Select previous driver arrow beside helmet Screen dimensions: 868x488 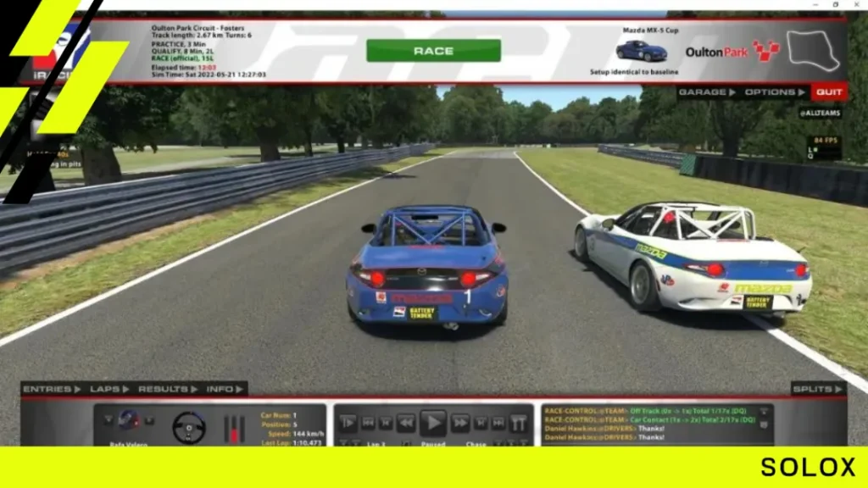(108, 420)
